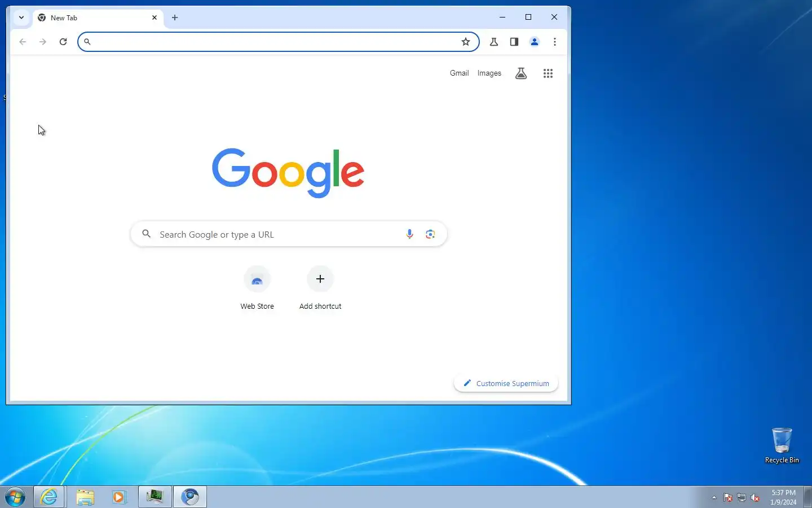The width and height of the screenshot is (812, 508).
Task: Open Google Lens image search icon
Action: 430,234
